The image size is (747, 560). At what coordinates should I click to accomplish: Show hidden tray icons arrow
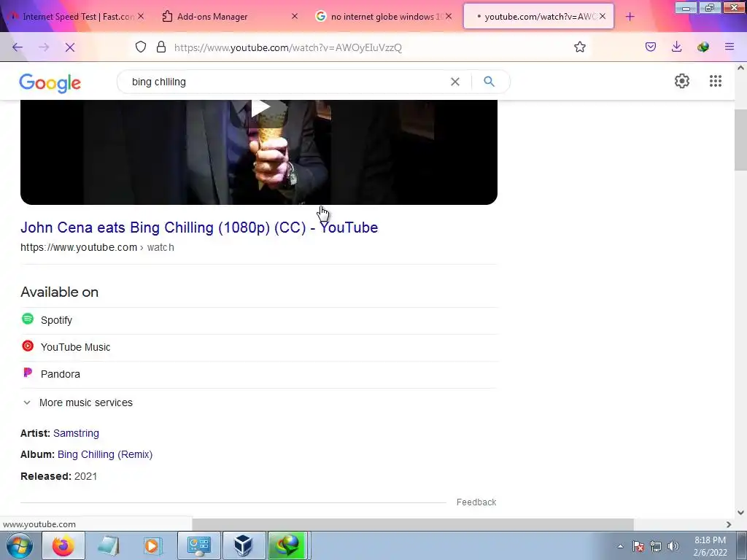[620, 546]
